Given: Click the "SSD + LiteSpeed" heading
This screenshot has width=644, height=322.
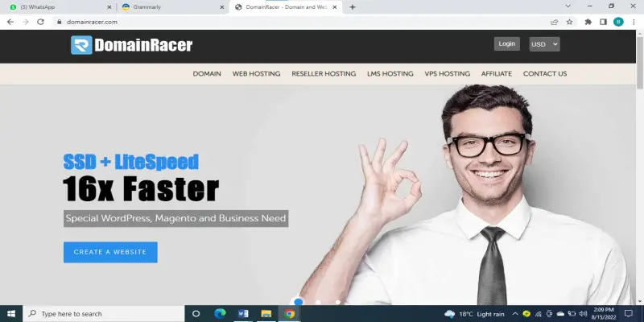Looking at the screenshot, I should pyautogui.click(x=131, y=162).
